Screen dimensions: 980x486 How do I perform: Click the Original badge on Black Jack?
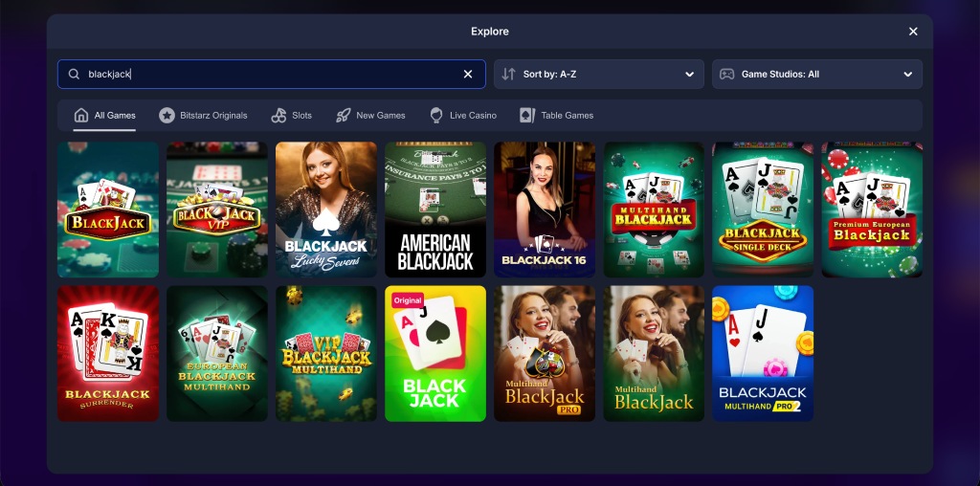tap(408, 300)
